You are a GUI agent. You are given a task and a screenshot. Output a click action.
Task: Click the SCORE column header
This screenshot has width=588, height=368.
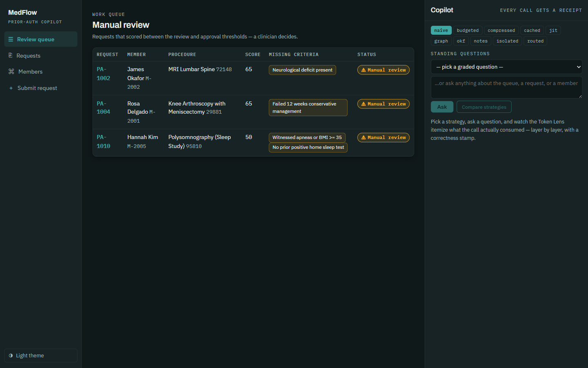(253, 54)
